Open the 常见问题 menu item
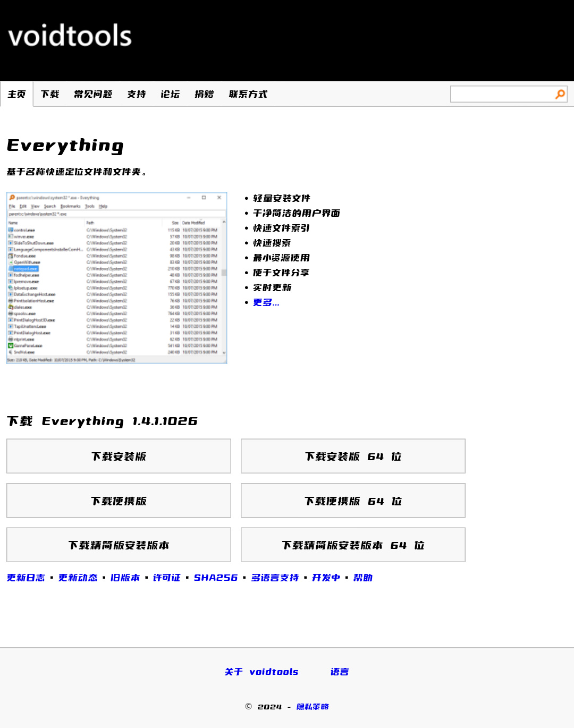Image resolution: width=574 pixels, height=728 pixels. [93, 94]
